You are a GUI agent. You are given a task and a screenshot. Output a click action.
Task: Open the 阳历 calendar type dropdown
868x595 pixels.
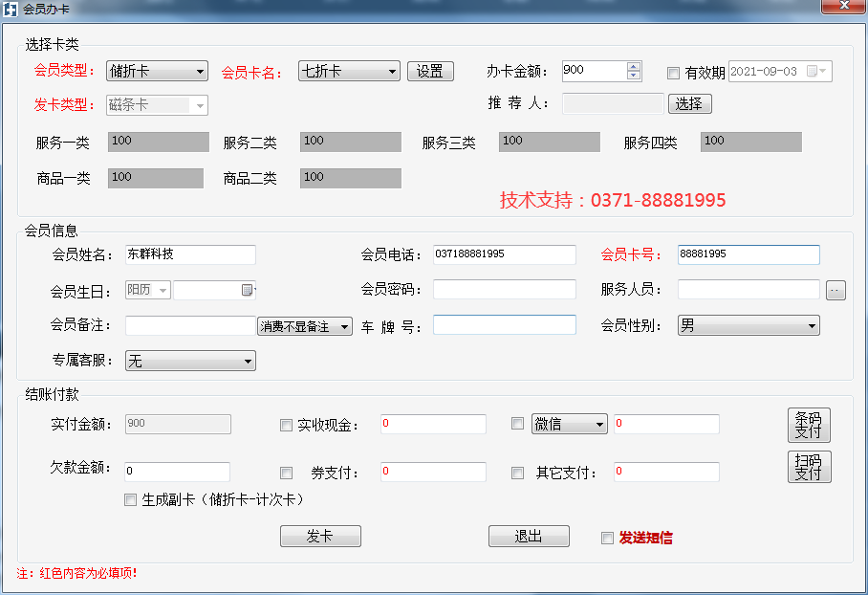tap(148, 290)
